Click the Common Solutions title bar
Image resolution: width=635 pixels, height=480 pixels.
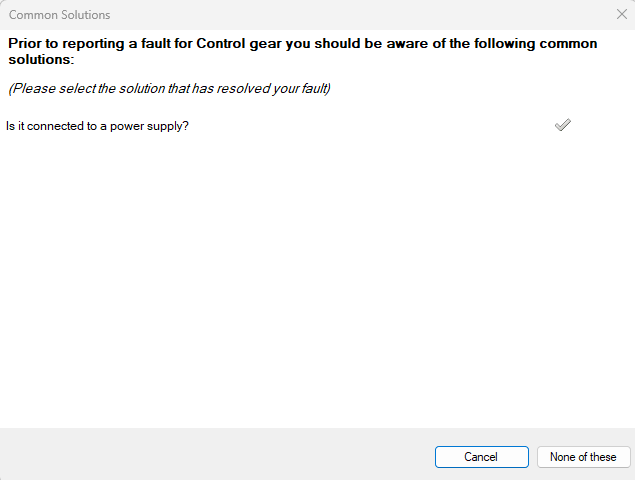point(300,15)
